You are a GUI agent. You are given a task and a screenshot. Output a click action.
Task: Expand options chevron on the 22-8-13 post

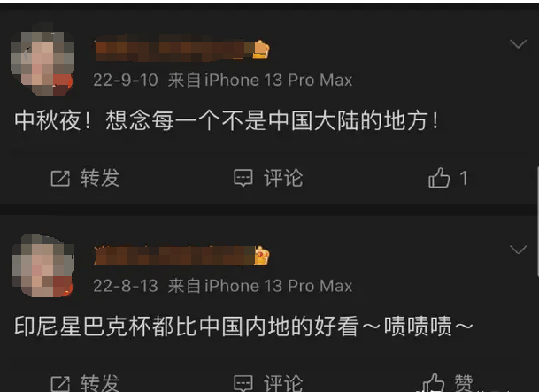[518, 250]
